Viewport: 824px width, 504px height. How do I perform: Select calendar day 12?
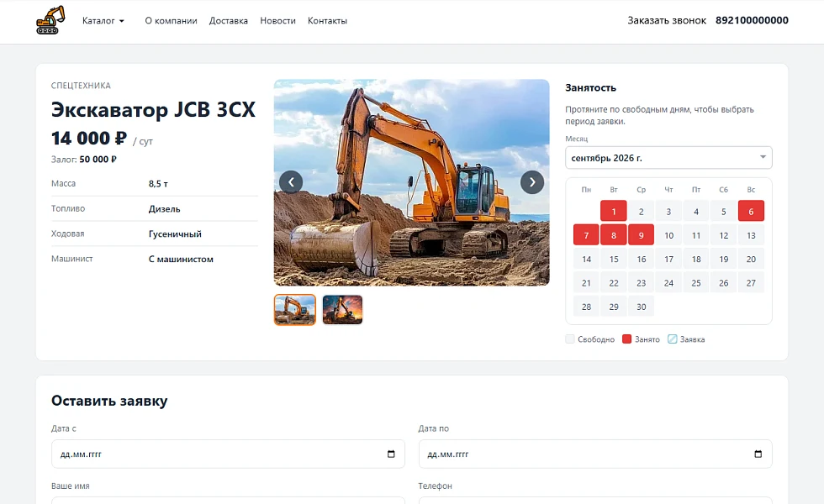click(724, 235)
